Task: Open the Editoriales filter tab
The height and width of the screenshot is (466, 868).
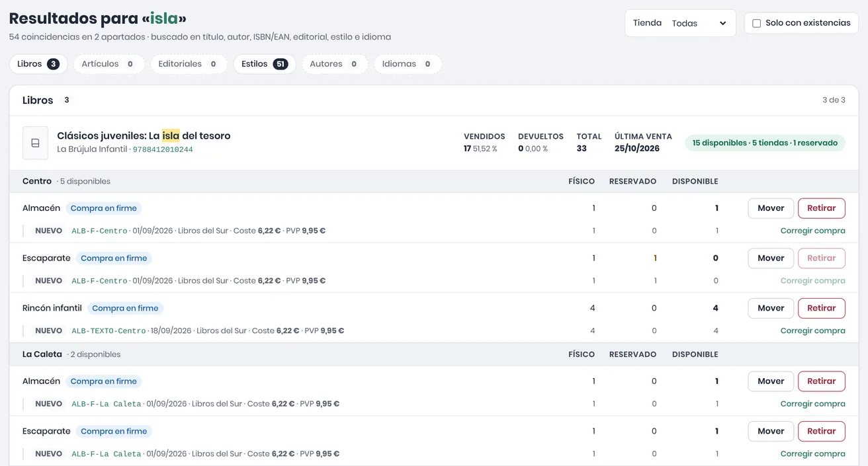Action: 189,64
